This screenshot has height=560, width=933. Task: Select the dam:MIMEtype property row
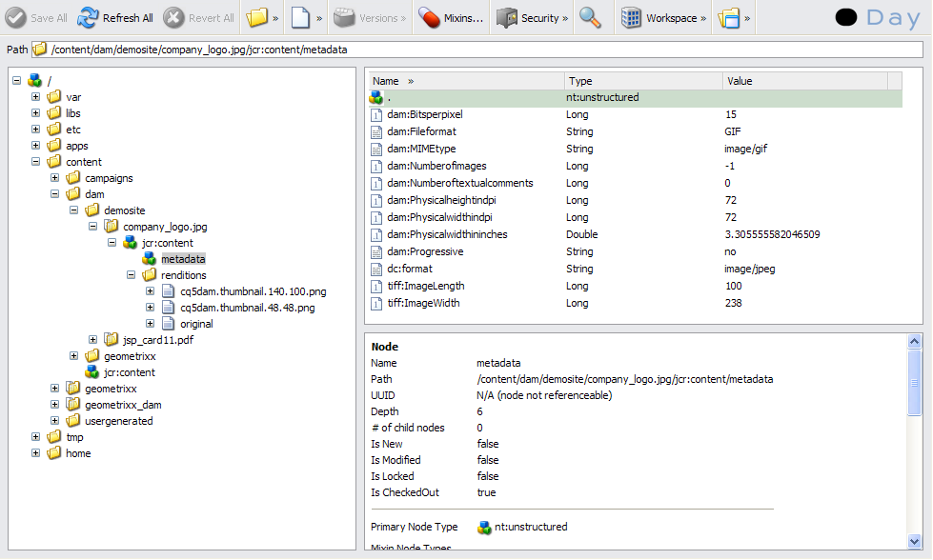(636, 149)
